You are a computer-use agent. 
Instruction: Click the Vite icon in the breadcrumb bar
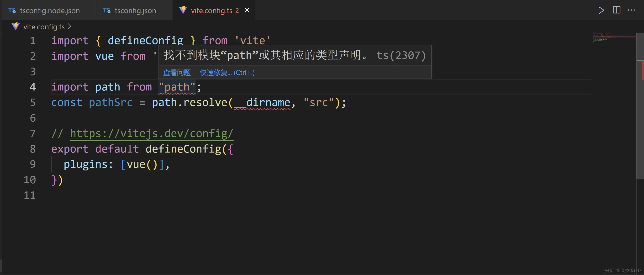coord(16,26)
